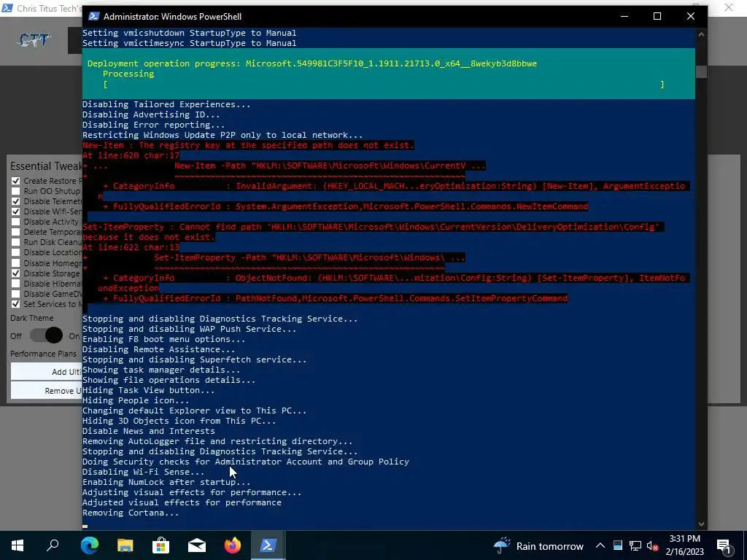747x560 pixels.
Task: Minimize the PowerShell window
Action: 624,16
